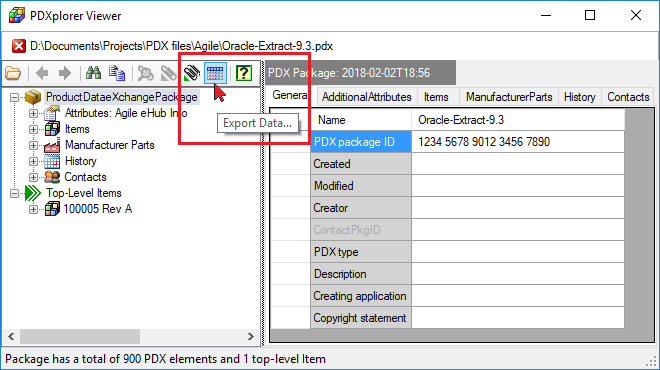Expand the 100005 Rev A node

pos(33,209)
